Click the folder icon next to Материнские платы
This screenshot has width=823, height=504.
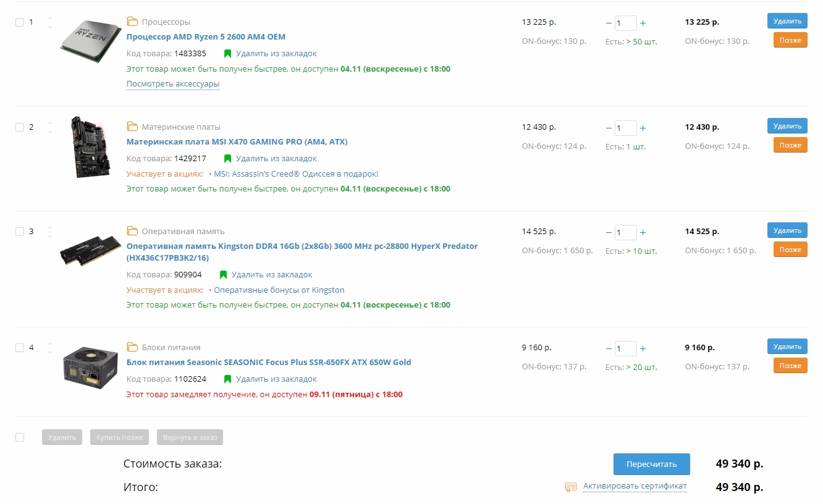tap(132, 127)
